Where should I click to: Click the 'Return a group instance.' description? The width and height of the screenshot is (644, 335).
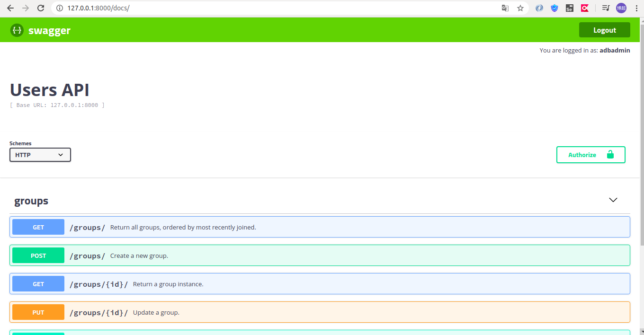pyautogui.click(x=168, y=284)
